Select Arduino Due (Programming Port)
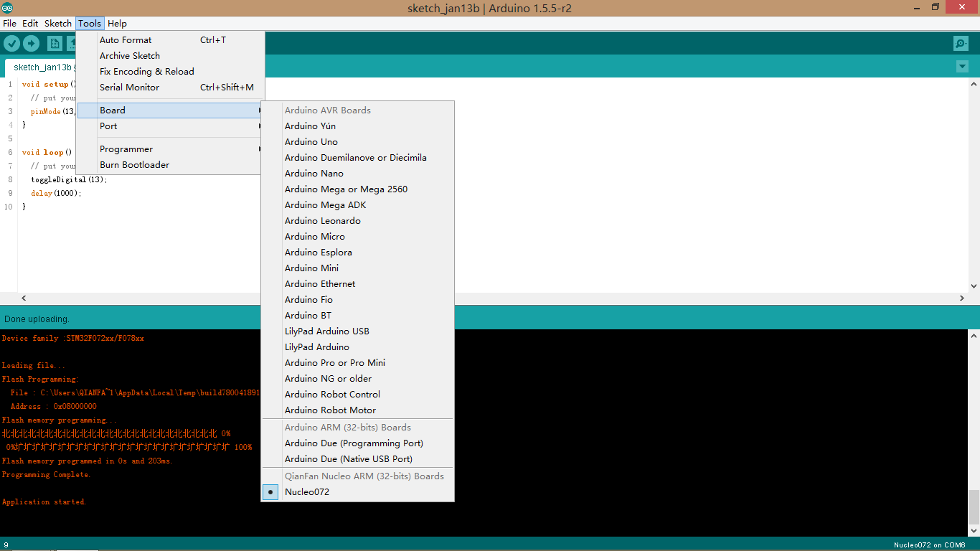The image size is (980, 551). click(358, 443)
